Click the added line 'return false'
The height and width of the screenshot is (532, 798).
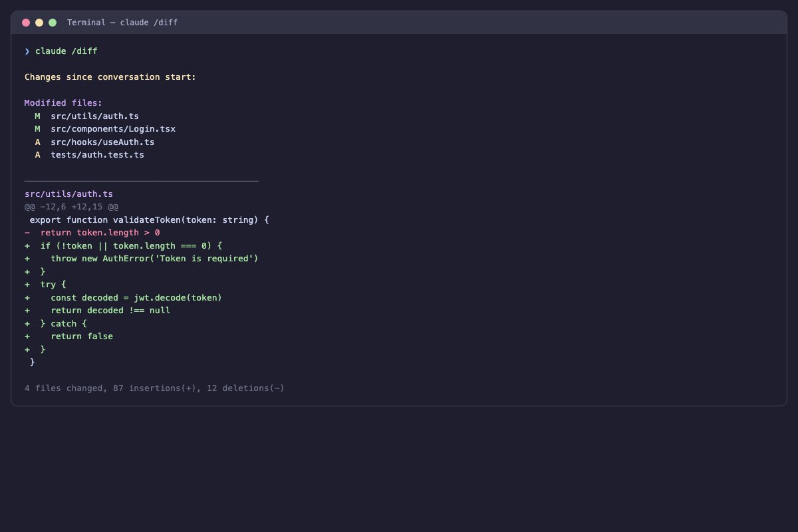(x=69, y=336)
